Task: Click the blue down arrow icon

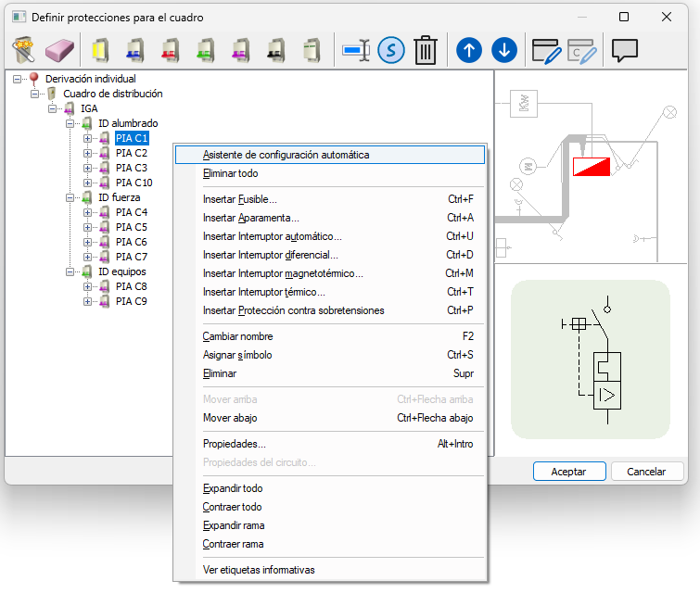Action: coord(503,49)
